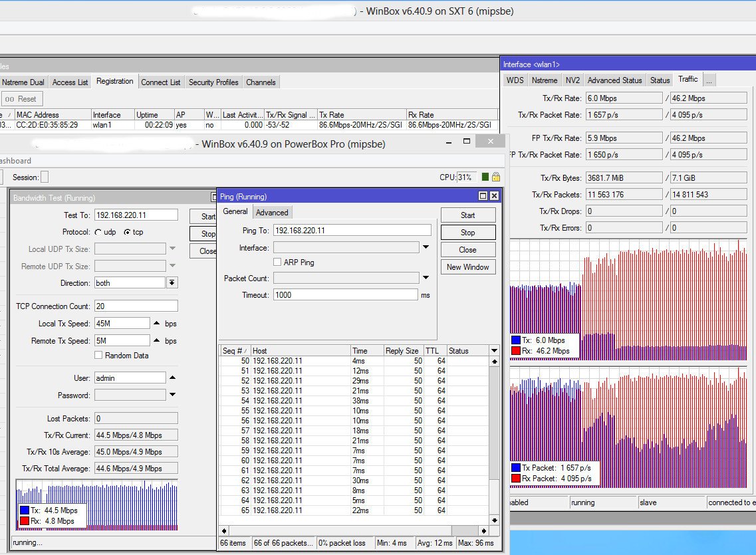Sort ping table by Seq # column
Screen dimensions: 756x555
[235, 351]
